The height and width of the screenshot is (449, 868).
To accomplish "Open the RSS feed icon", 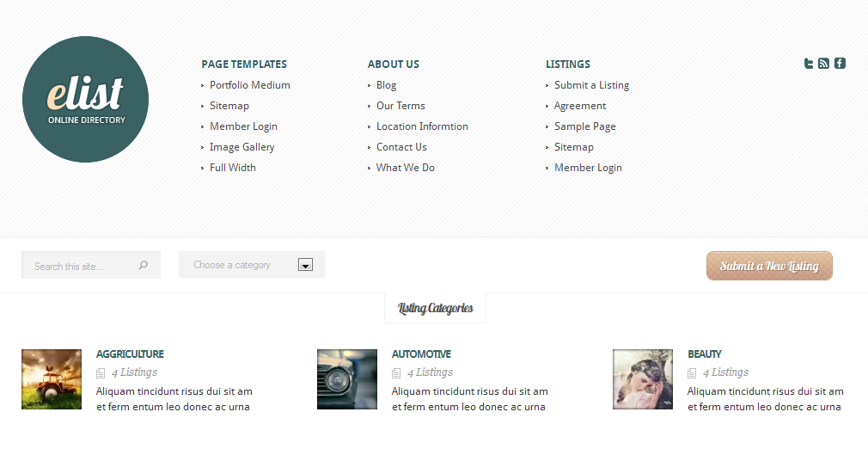I will (823, 63).
